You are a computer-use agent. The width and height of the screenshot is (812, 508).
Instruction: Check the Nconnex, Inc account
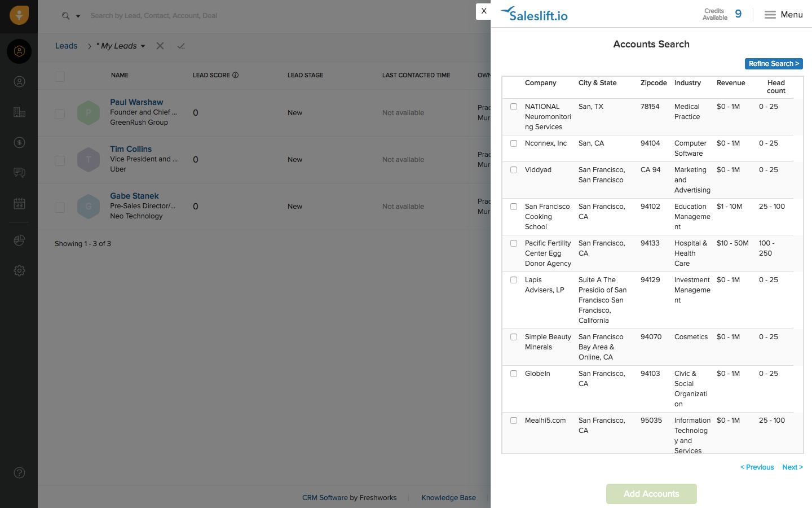(x=514, y=143)
